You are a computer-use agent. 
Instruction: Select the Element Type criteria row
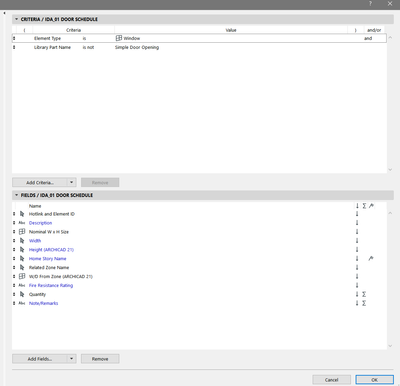coord(199,38)
